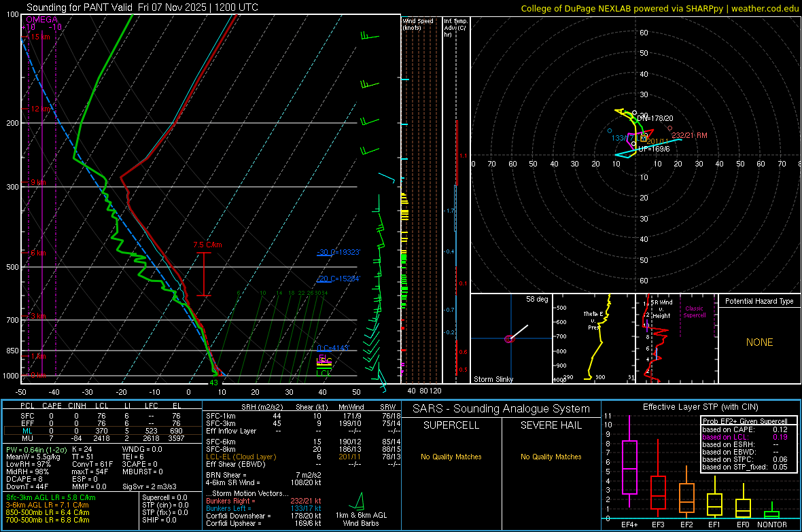The height and width of the screenshot is (532, 802).
Task: Click '700-500mb LR = 6.8 C/km'
Action: [48, 520]
